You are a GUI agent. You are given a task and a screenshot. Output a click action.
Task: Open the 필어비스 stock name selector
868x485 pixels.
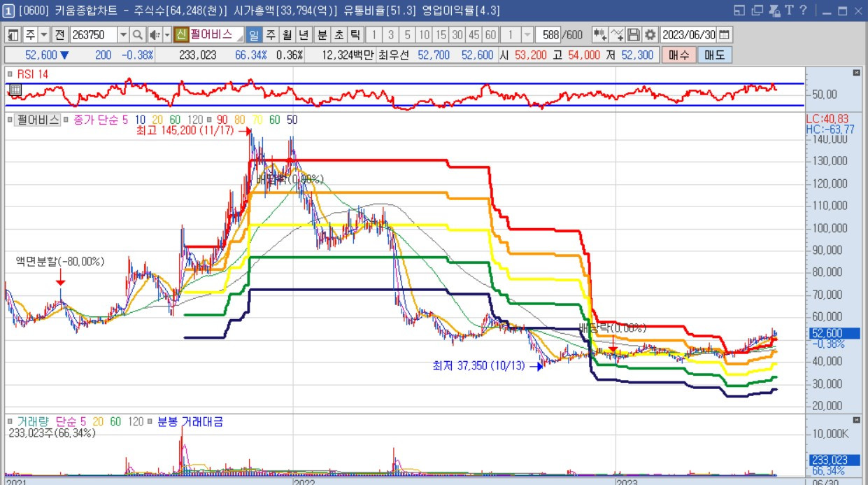216,34
